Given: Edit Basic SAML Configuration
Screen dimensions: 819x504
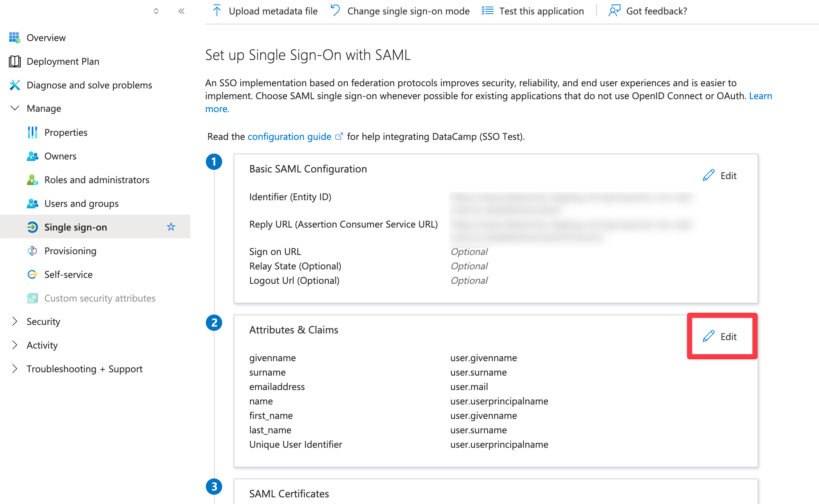Looking at the screenshot, I should [720, 175].
